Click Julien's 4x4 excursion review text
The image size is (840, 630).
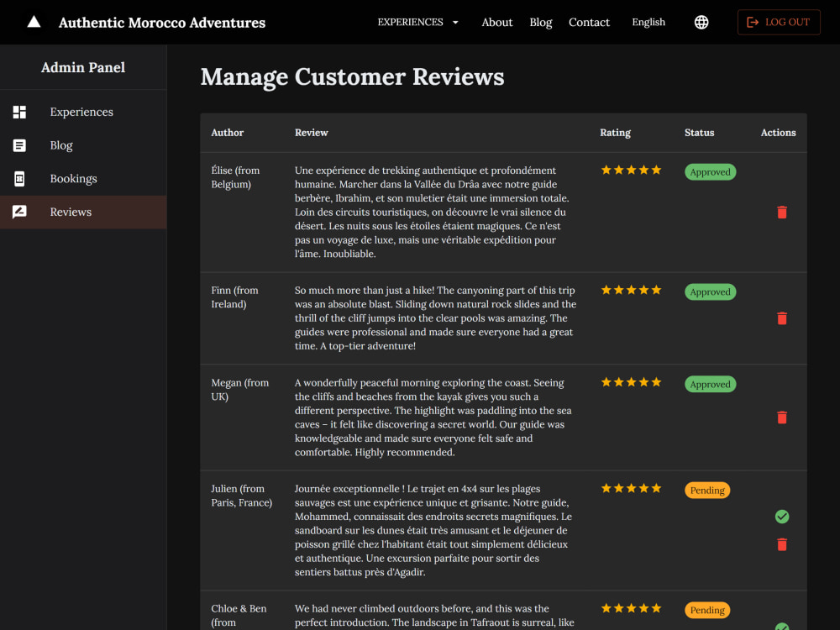pos(433,530)
